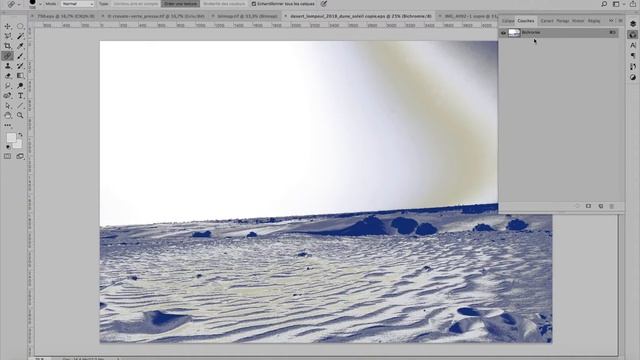Select the Polygonal Lasso tool
This screenshot has width=640, height=360.
click(8, 36)
